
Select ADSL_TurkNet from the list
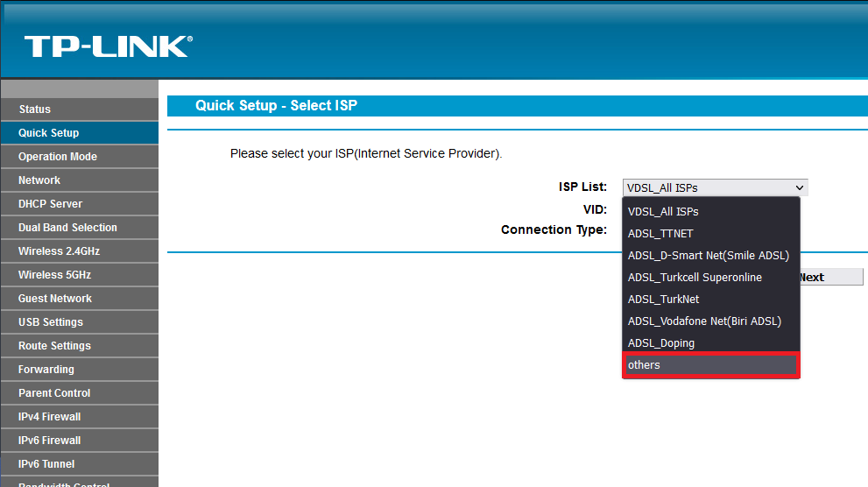[x=711, y=299]
